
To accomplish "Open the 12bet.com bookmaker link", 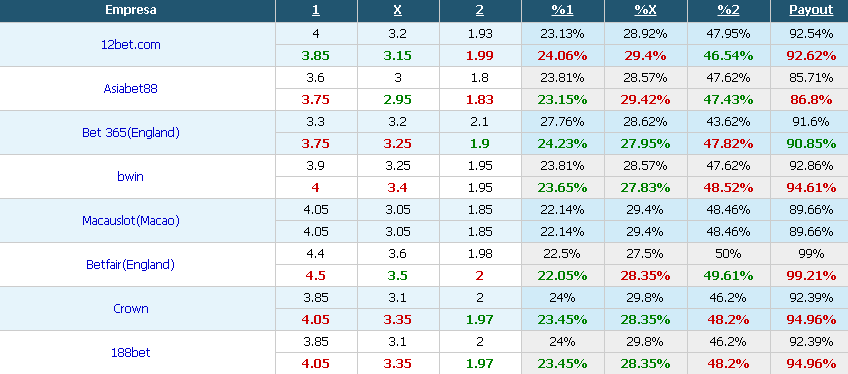I will pos(131,45).
